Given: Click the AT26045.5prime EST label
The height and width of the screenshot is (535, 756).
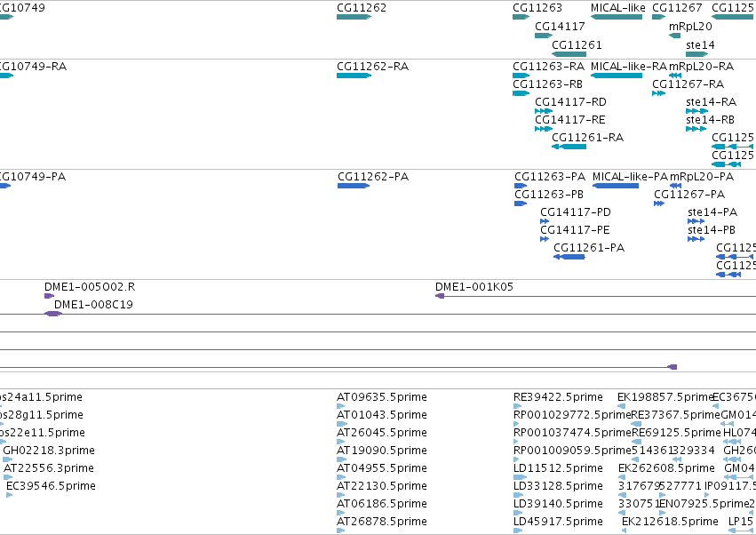Looking at the screenshot, I should point(381,433).
